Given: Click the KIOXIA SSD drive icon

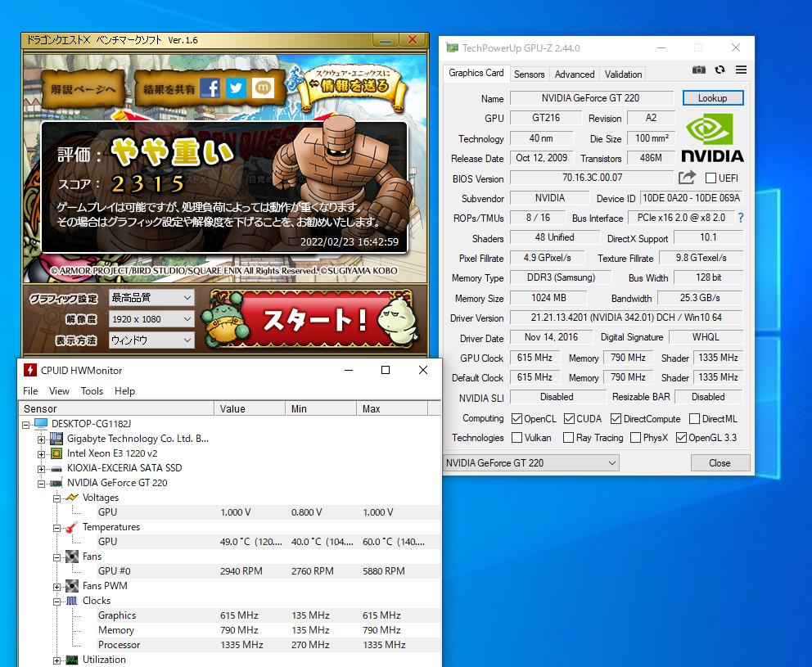Looking at the screenshot, I should (56, 469).
